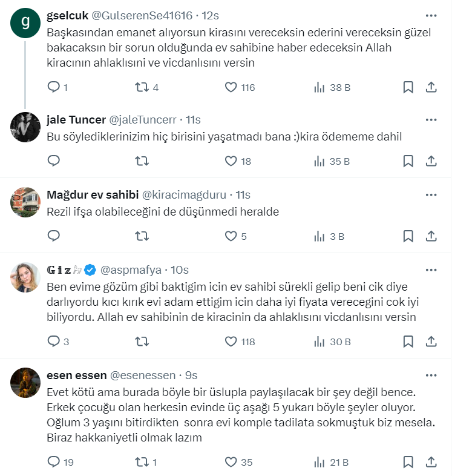Open more options on Mağdur ev sahibi's tweet
The width and height of the screenshot is (452, 476).
tap(431, 194)
